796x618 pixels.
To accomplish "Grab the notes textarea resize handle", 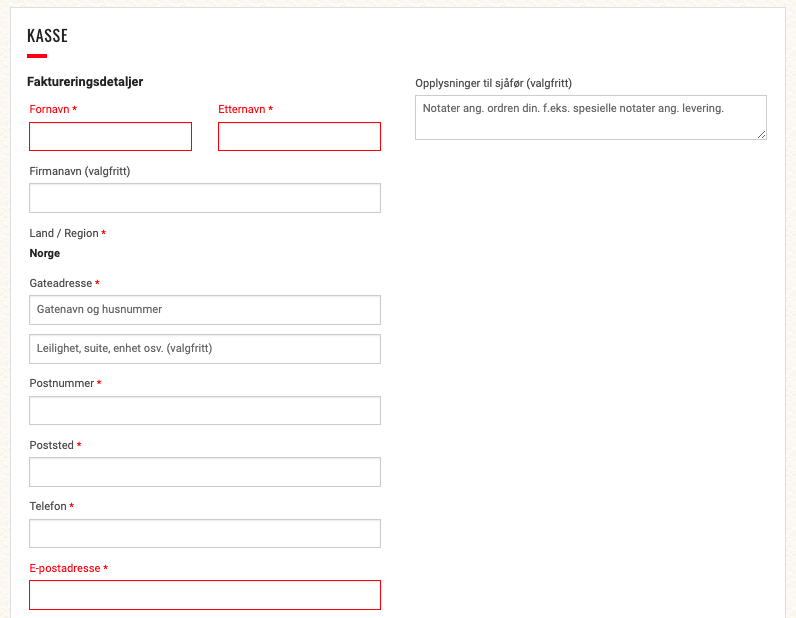I will [x=761, y=134].
